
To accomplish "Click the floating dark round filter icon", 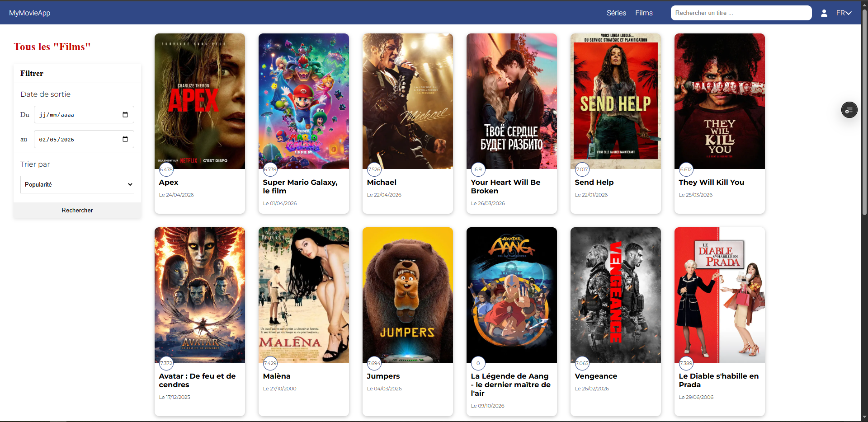I will click(x=849, y=110).
